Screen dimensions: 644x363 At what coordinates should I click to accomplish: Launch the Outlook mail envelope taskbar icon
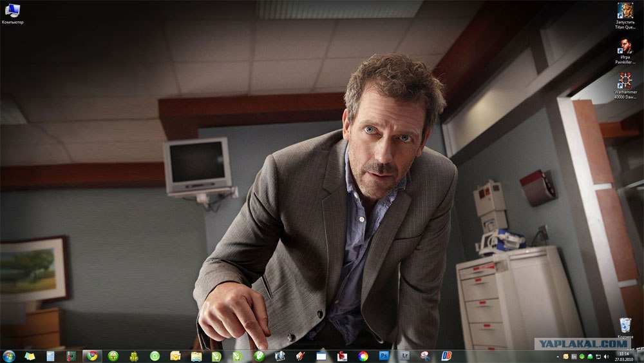tap(175, 356)
